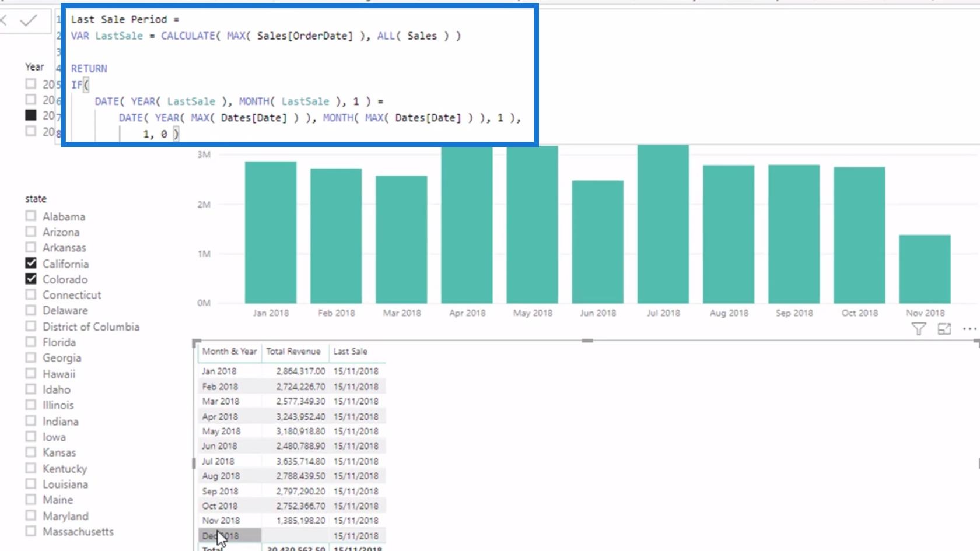
Task: Click the May 2018 axis label
Action: point(533,313)
